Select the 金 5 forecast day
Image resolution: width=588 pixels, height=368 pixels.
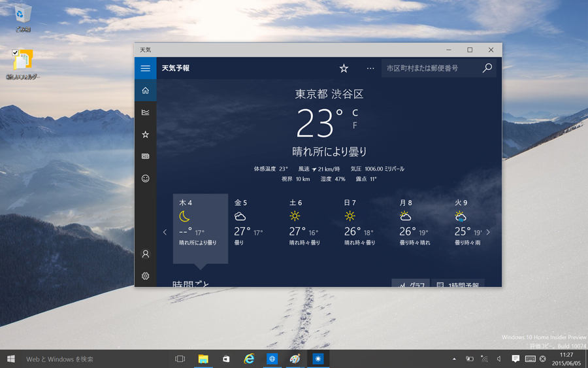coord(255,229)
